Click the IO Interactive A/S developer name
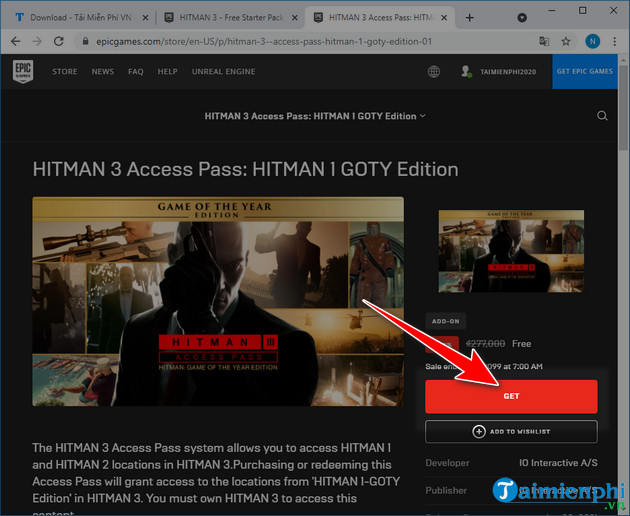The height and width of the screenshot is (516, 630). 558,463
